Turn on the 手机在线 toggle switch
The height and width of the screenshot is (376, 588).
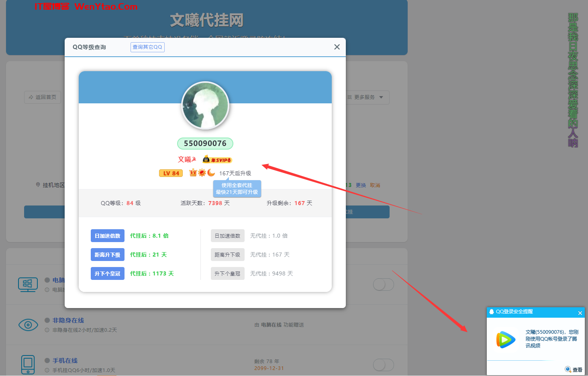coord(383,365)
